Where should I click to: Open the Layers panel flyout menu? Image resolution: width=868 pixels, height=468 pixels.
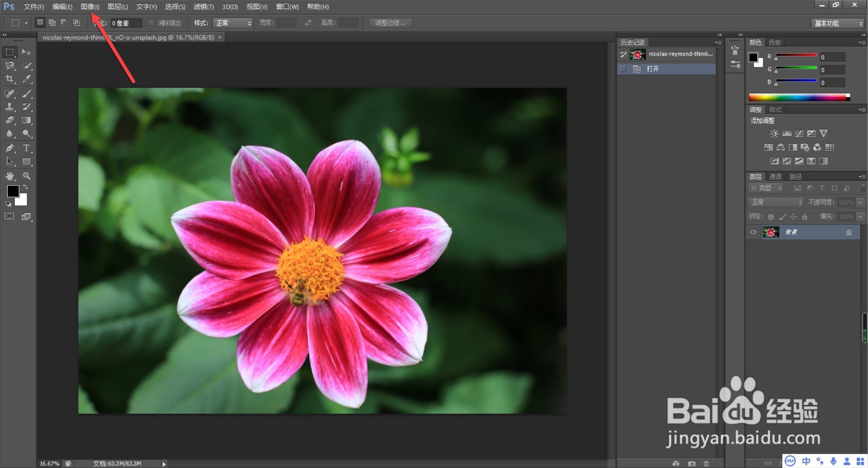862,176
